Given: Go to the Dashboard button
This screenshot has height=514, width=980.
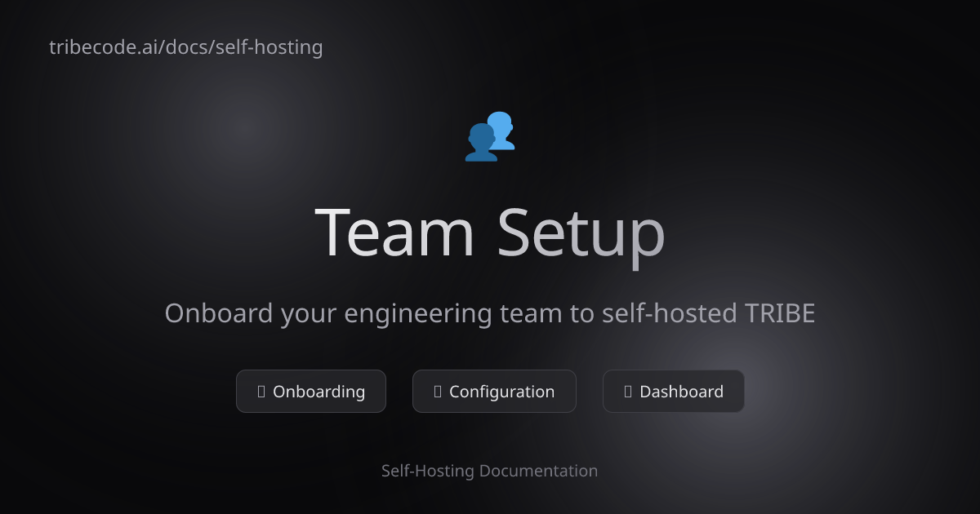Looking at the screenshot, I should 674,392.
